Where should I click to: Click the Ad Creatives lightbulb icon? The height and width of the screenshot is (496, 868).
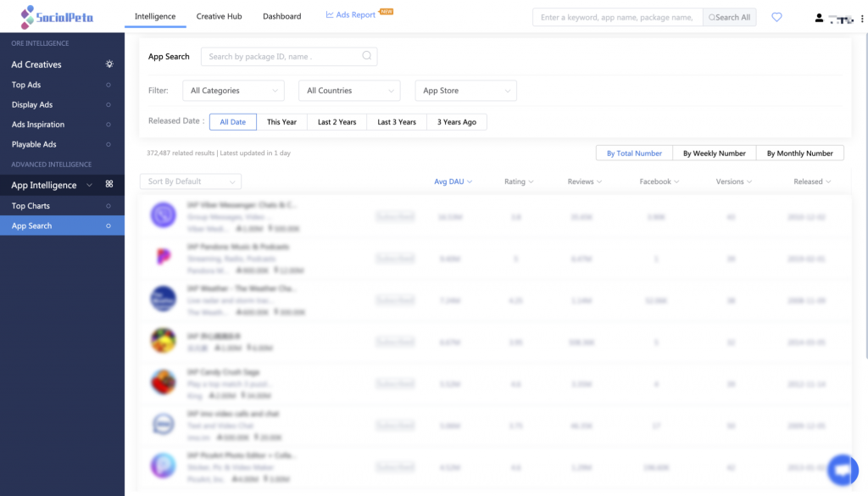pyautogui.click(x=109, y=64)
